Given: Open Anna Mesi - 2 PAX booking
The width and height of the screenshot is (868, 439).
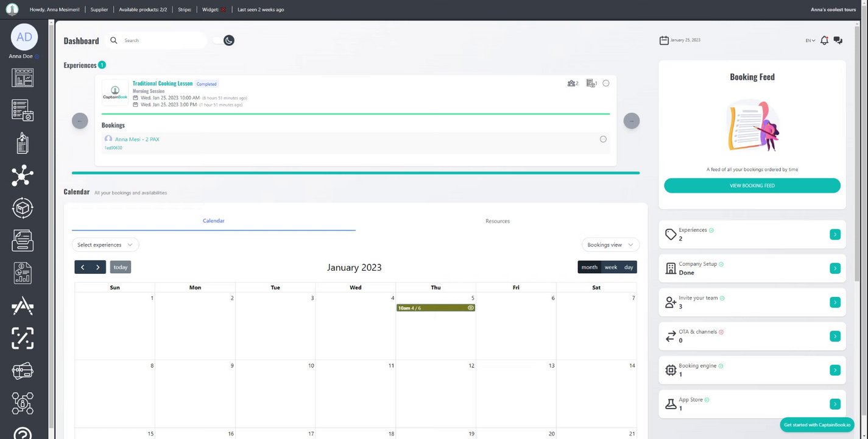Looking at the screenshot, I should coord(137,139).
